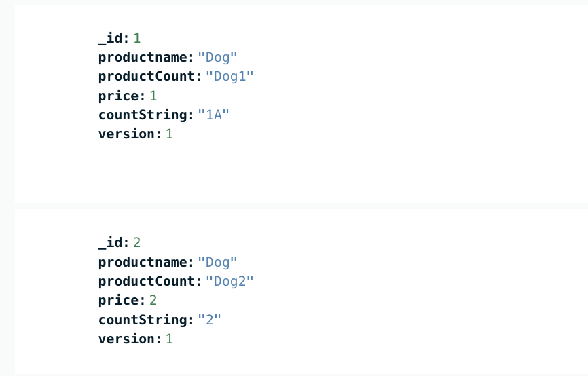Click the "1A" countString value
Image resolution: width=588 pixels, height=376 pixels.
[214, 115]
